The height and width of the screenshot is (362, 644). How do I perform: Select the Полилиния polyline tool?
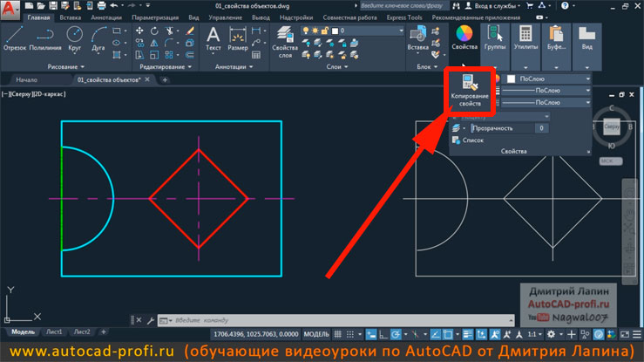tap(45, 38)
